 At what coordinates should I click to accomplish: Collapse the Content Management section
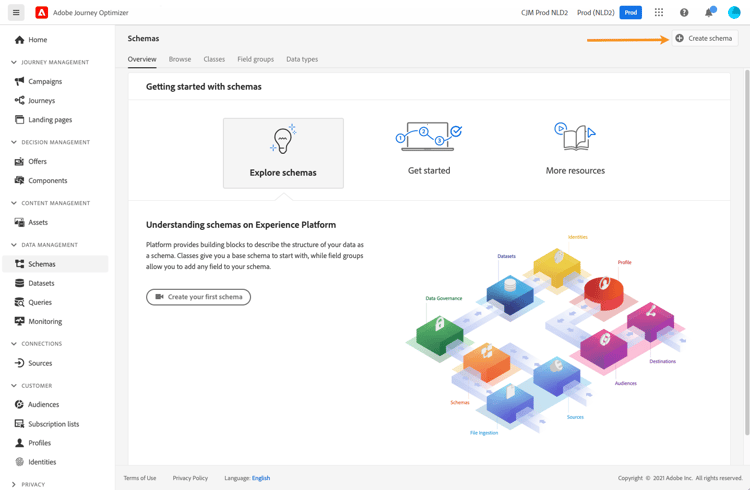point(13,203)
